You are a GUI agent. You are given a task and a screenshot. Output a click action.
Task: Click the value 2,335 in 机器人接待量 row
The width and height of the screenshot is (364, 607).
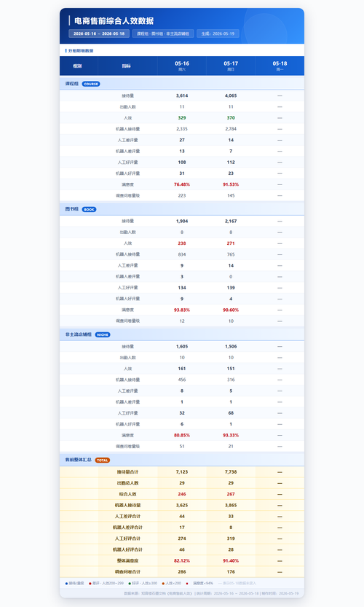pos(182,129)
